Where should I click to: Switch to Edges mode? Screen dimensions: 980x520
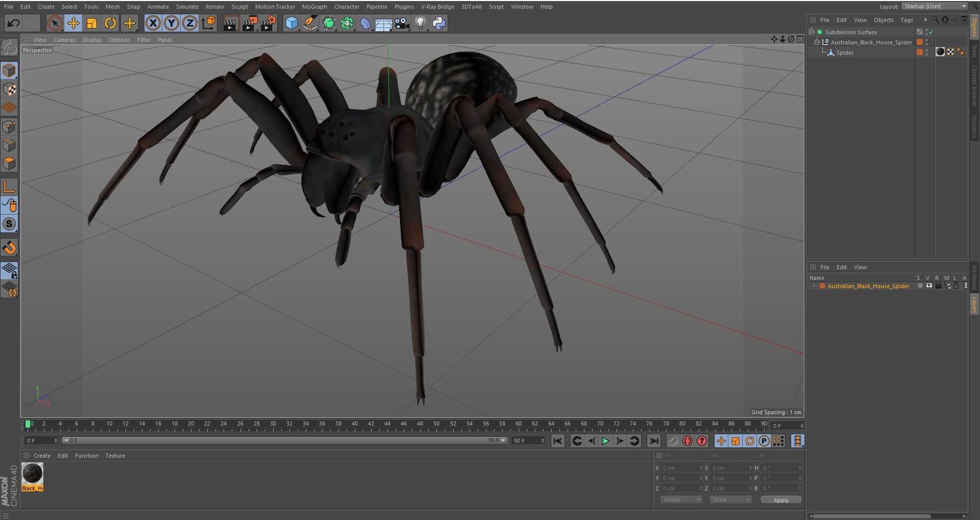[9, 145]
